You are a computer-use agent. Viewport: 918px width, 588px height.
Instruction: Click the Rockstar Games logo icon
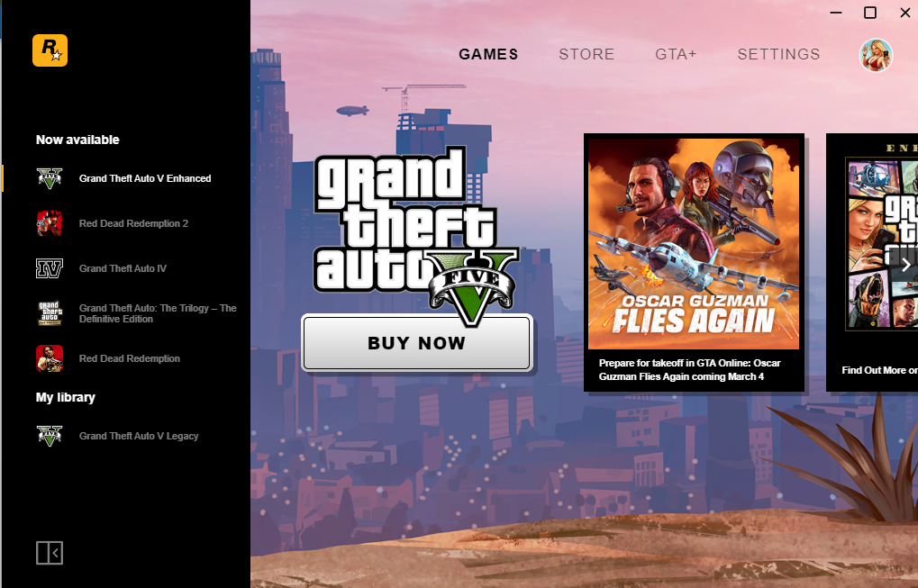pos(50,50)
